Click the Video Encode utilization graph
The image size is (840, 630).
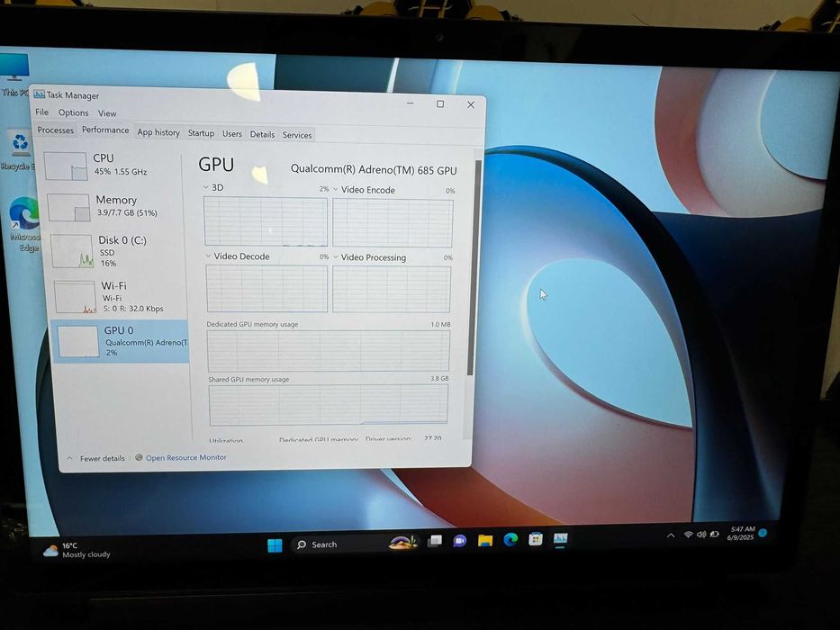[x=393, y=223]
